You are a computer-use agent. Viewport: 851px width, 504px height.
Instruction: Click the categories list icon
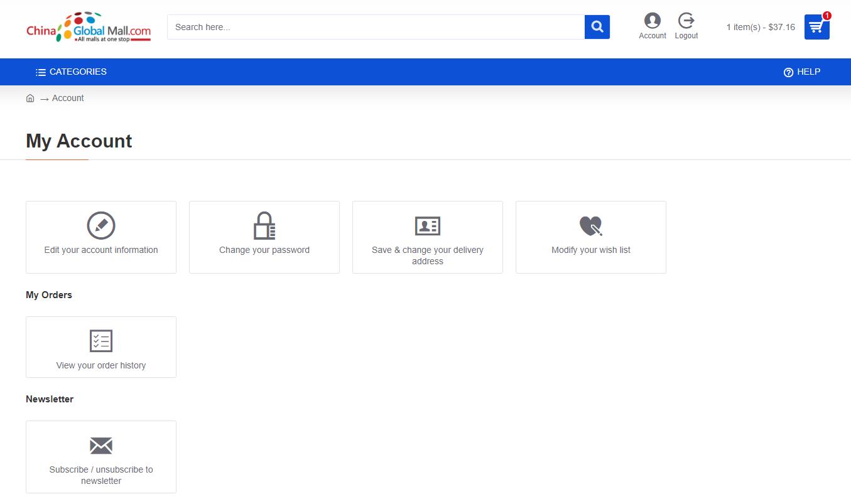tap(41, 72)
